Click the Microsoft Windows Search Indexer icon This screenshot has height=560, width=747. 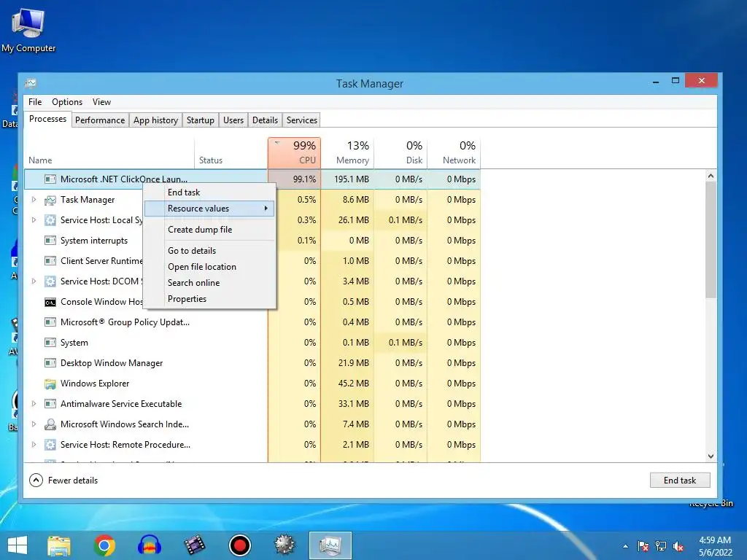pos(50,424)
